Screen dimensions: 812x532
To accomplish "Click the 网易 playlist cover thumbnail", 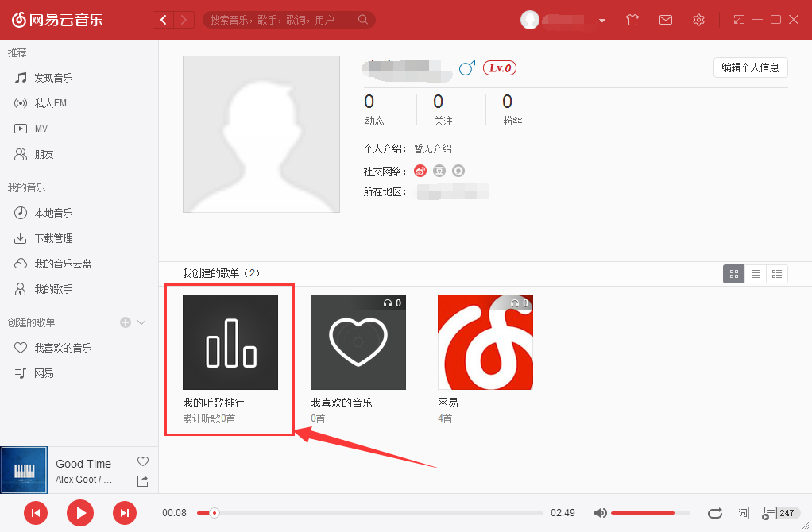I will pos(485,342).
